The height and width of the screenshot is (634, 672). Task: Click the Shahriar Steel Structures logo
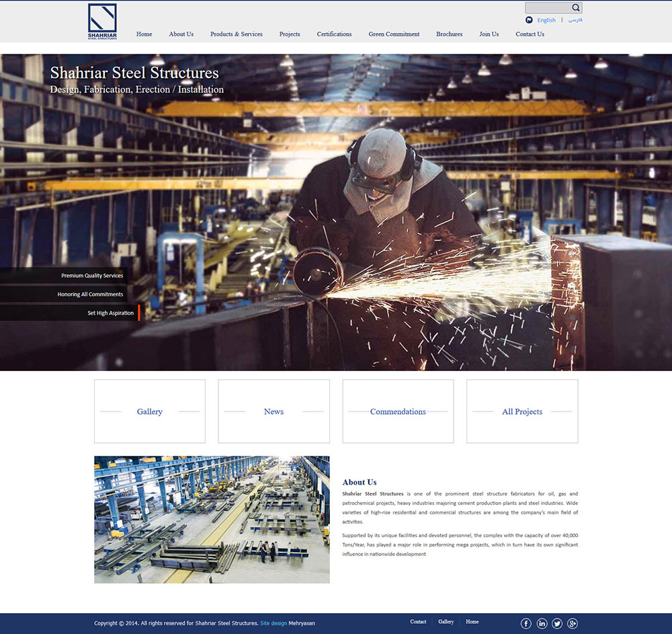102,22
